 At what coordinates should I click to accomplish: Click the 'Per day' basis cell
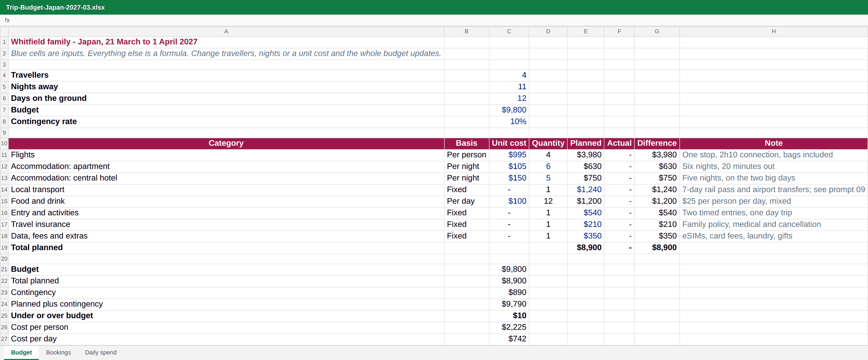(467, 201)
